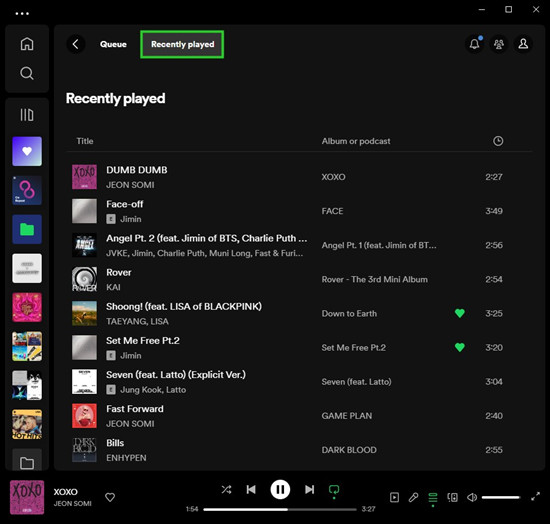The image size is (550, 524).
Task: Click Fast Forward cover thumbnail
Action: click(84, 416)
